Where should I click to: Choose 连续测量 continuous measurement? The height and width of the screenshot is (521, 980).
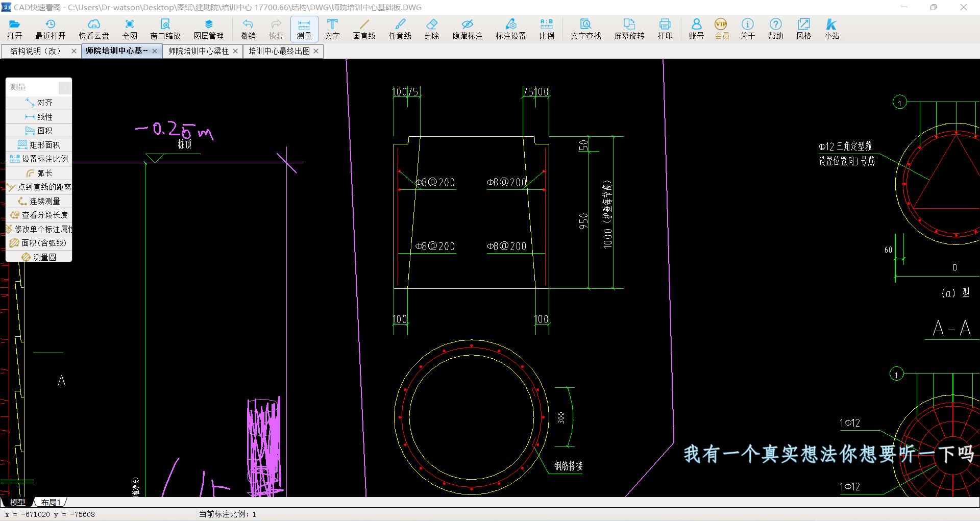[x=39, y=201]
